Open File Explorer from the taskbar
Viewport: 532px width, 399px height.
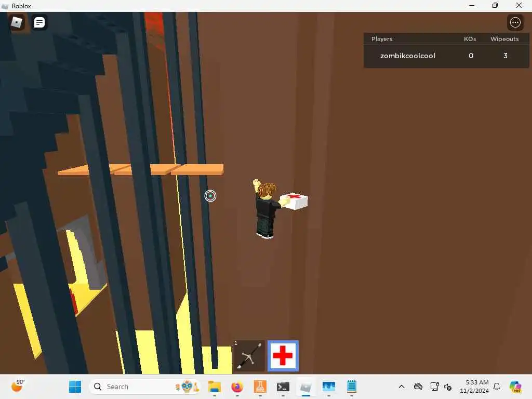click(215, 387)
